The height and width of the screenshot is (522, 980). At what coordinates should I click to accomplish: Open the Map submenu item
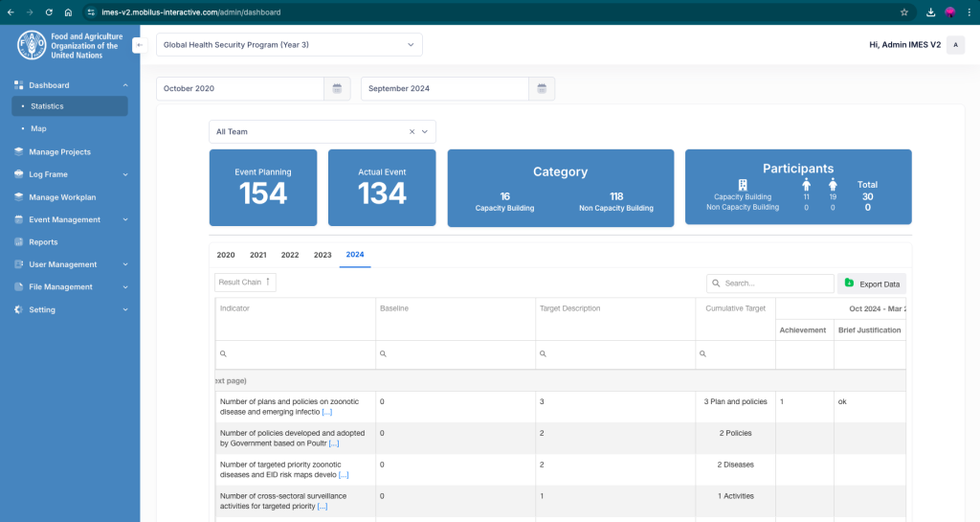coord(38,128)
